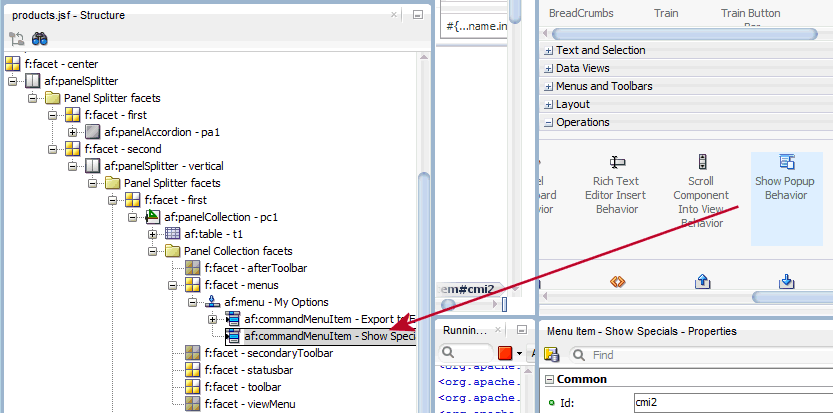Expand Export commandMenuItem node
Viewport: 833px width, 413px height.
(212, 319)
